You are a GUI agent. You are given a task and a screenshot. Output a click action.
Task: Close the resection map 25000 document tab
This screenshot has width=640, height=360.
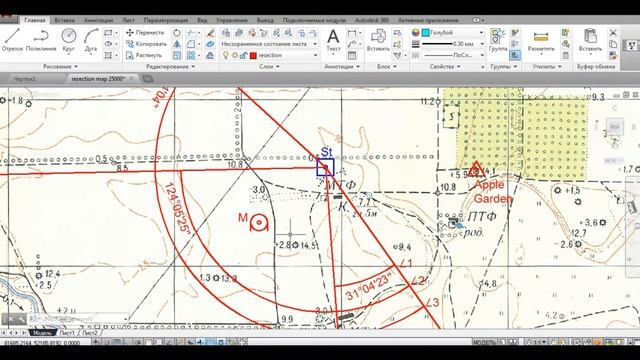coord(131,78)
